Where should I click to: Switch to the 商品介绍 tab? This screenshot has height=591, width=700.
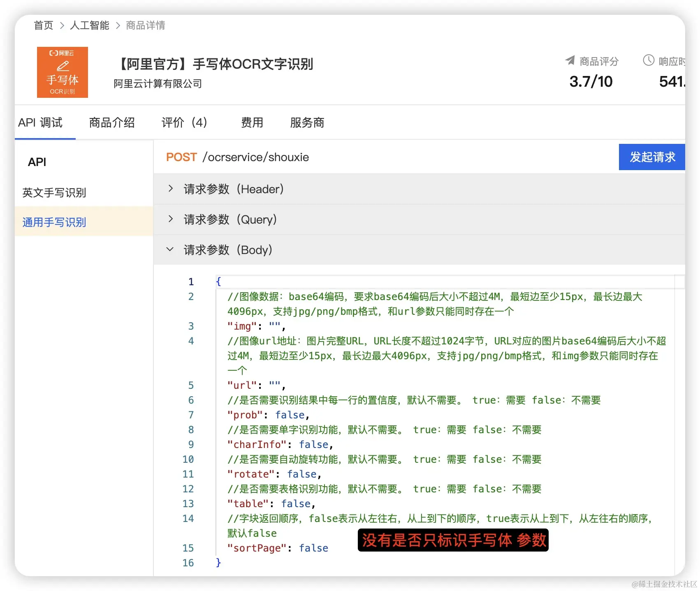pos(112,122)
